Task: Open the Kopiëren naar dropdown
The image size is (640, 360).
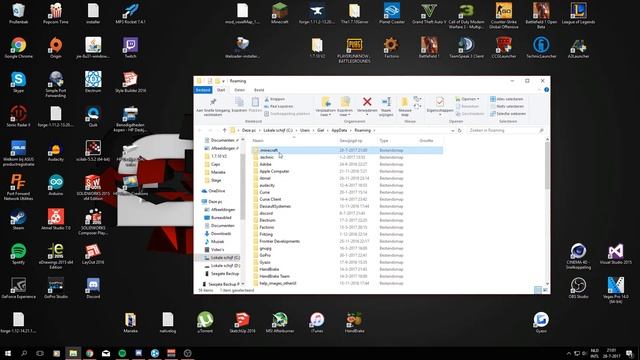Action: tap(345, 106)
